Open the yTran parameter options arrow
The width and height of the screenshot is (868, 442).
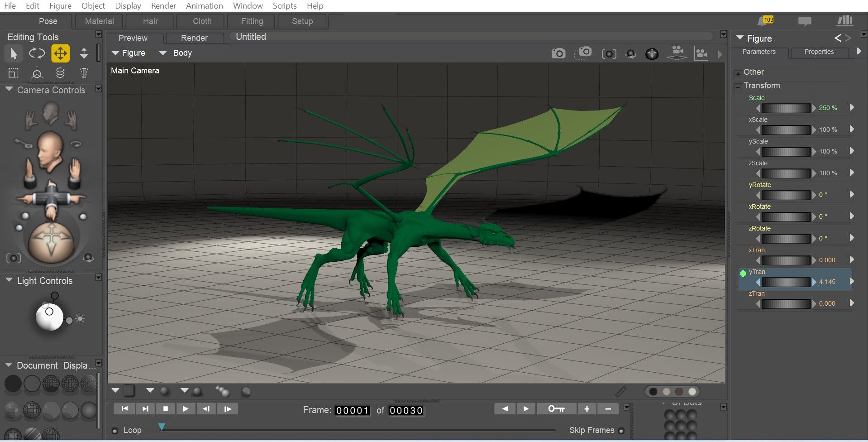tap(852, 281)
